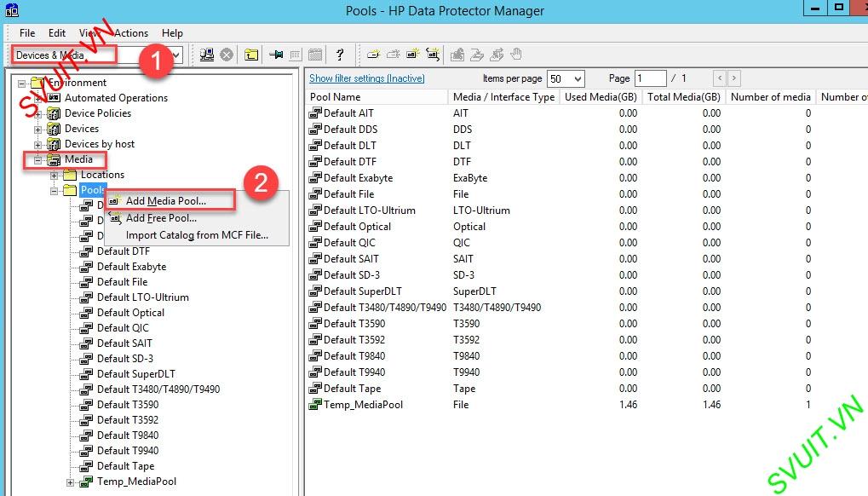Open the Help menu
This screenshot has width=868, height=496.
[172, 33]
